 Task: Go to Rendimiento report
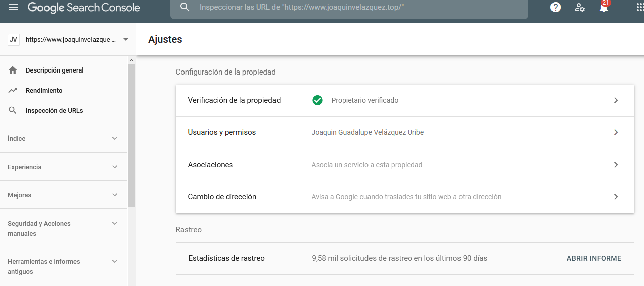(44, 91)
